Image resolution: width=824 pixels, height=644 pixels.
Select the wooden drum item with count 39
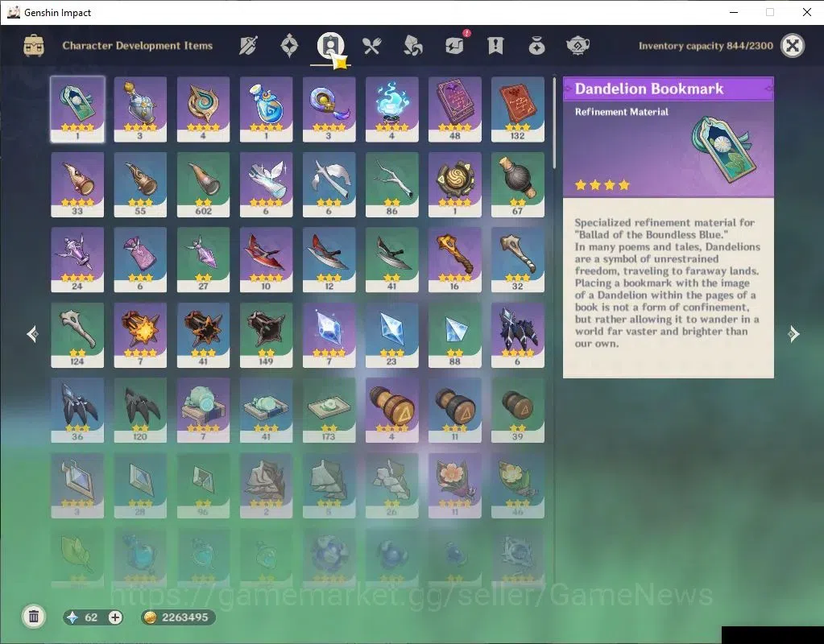(x=518, y=410)
